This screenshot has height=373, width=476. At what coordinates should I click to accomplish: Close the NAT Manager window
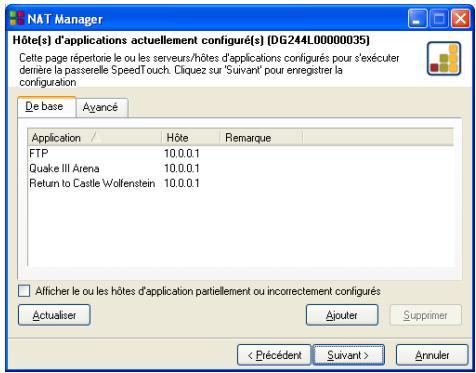click(x=460, y=19)
